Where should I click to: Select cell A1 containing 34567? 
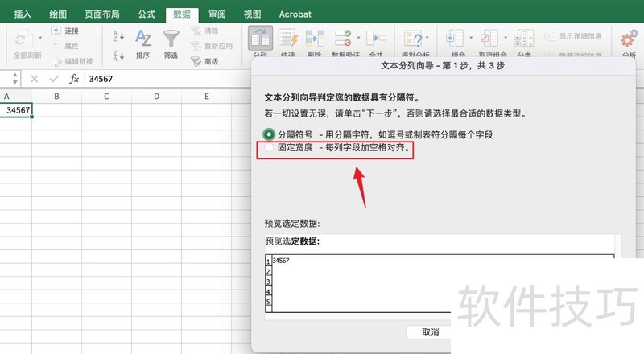(16, 110)
